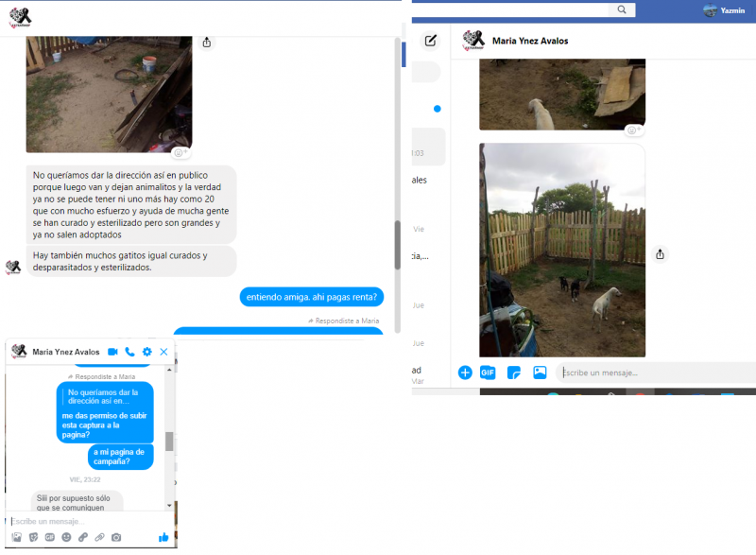This screenshot has height=555, width=756.
Task: Click the left conversation scrollbar
Action: pyautogui.click(x=398, y=245)
